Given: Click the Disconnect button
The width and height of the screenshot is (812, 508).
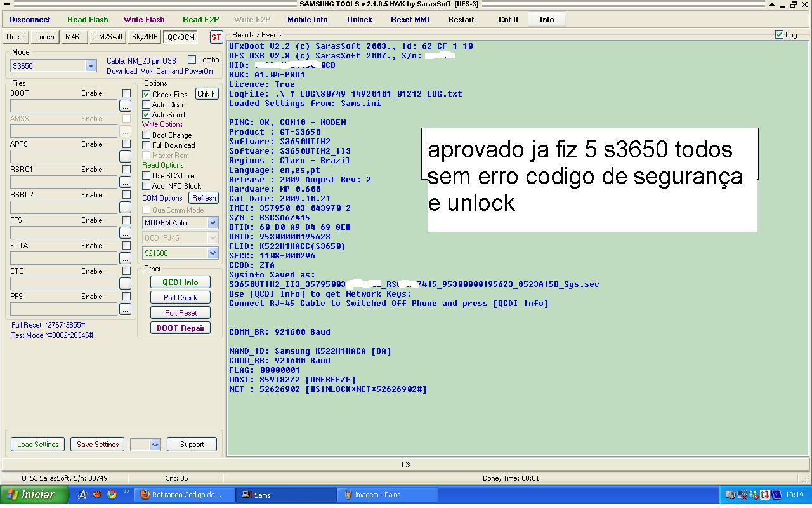Looking at the screenshot, I should pos(30,20).
